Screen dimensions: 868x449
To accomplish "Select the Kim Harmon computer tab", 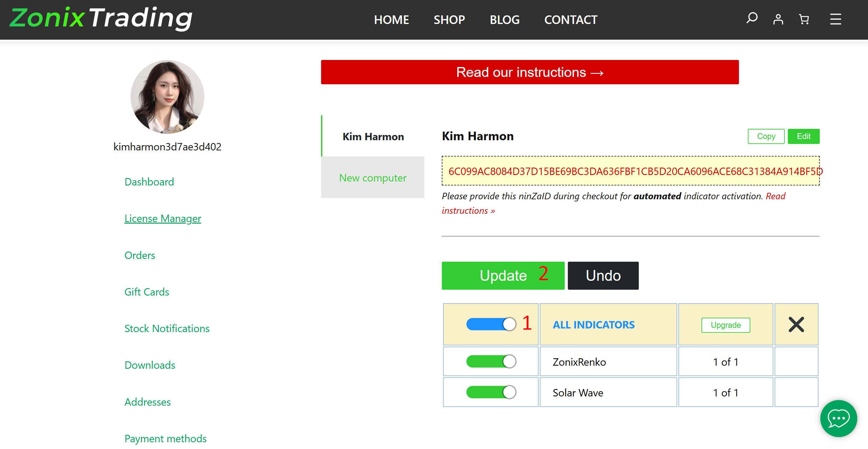I will (373, 136).
